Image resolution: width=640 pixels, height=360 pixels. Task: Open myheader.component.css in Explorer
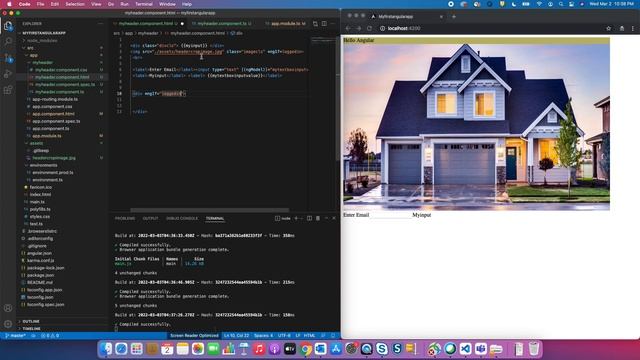pos(61,70)
